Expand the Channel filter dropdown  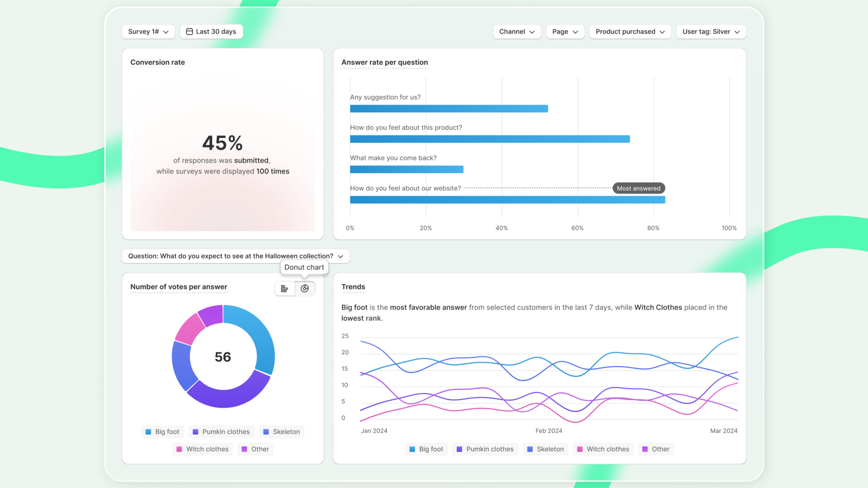pyautogui.click(x=517, y=31)
